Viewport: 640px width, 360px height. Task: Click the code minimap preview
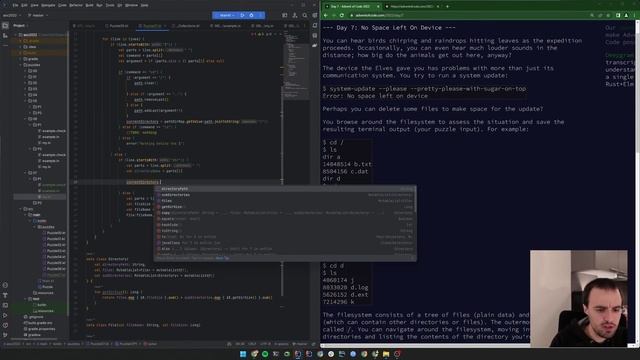[296, 65]
